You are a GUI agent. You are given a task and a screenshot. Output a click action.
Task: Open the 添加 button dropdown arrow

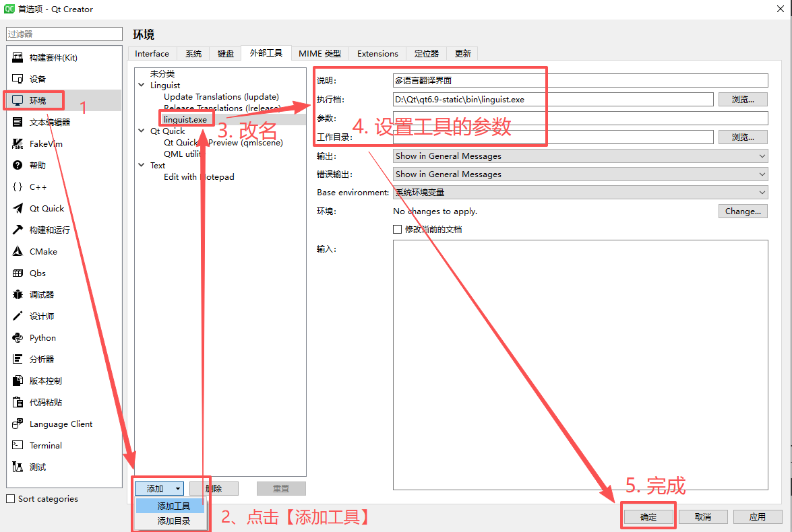pos(178,489)
